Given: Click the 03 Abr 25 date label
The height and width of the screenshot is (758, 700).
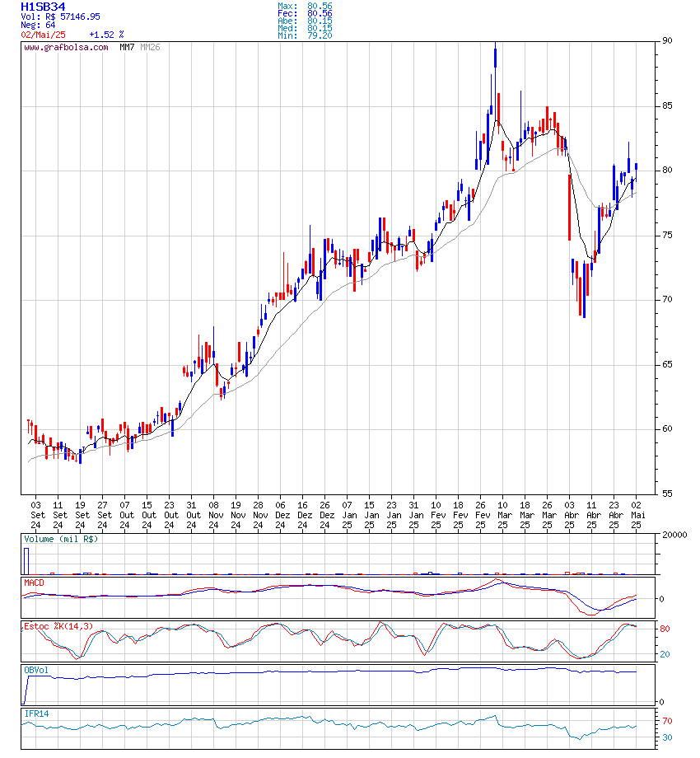Looking at the screenshot, I should (570, 515).
